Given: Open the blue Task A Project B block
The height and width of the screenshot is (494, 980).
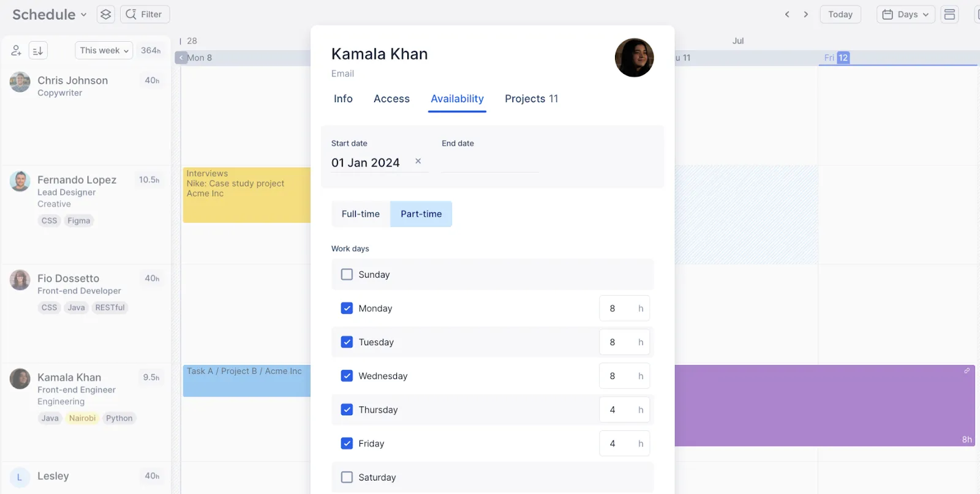Looking at the screenshot, I should [x=247, y=381].
